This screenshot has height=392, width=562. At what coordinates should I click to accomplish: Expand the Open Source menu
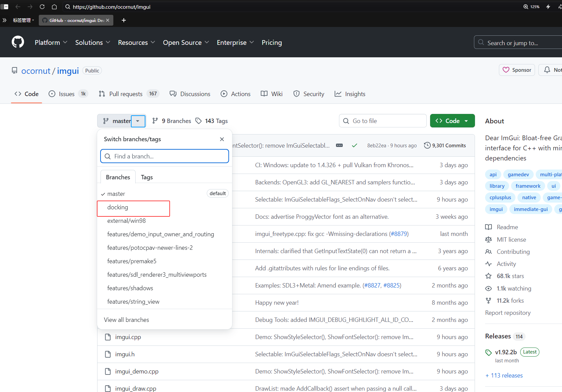pos(186,42)
